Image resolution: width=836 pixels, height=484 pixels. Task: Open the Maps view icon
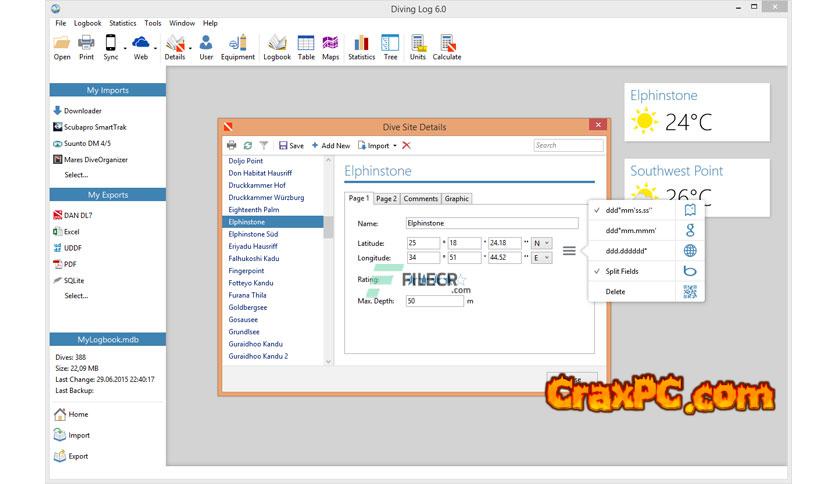tap(330, 46)
